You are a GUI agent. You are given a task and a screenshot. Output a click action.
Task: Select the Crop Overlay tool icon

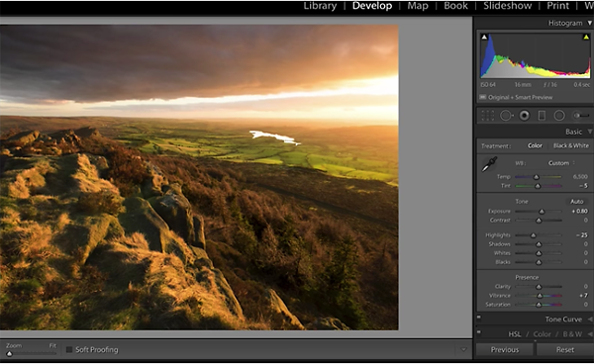click(487, 116)
